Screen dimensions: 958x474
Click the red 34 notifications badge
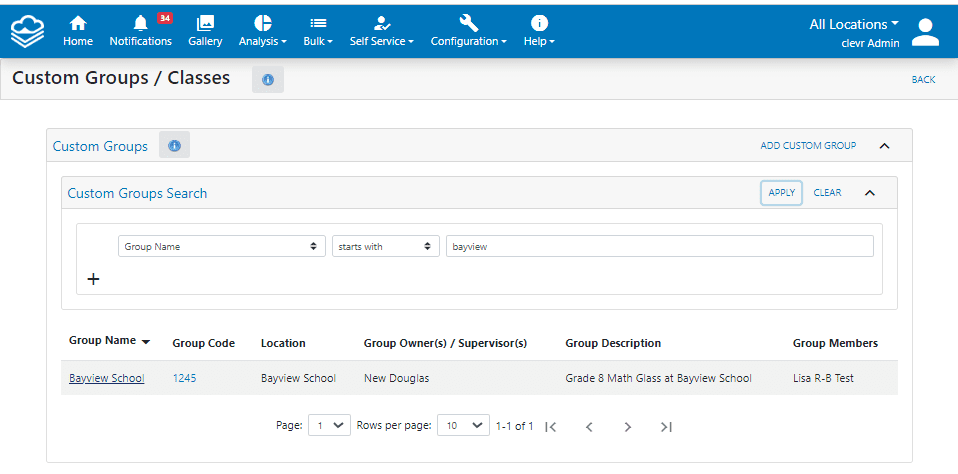[164, 18]
